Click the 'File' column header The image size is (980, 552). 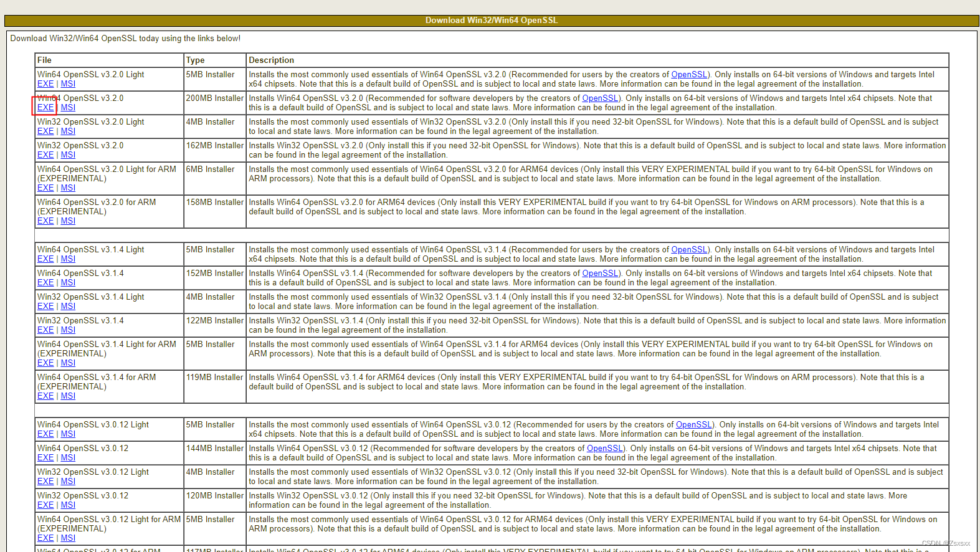[109, 60]
